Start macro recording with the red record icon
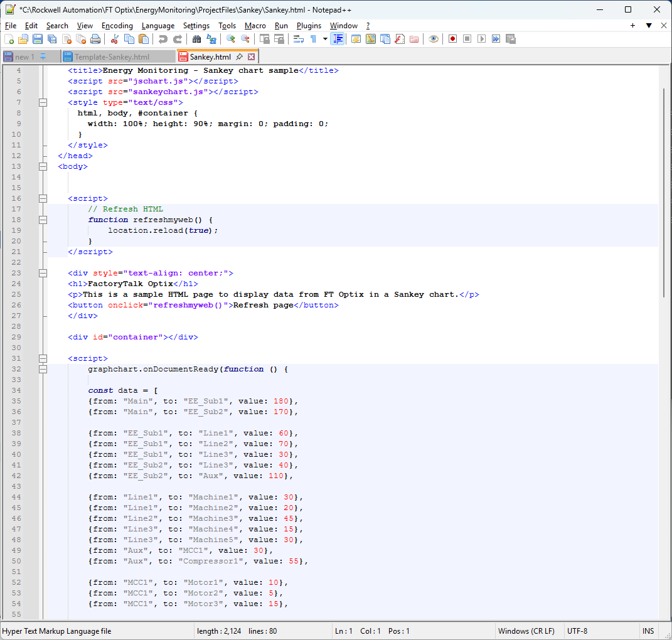Screen dimensions: 672x640 point(452,39)
